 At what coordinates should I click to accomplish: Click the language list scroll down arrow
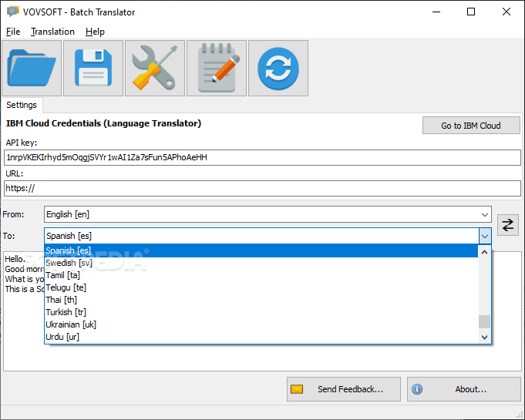(484, 337)
